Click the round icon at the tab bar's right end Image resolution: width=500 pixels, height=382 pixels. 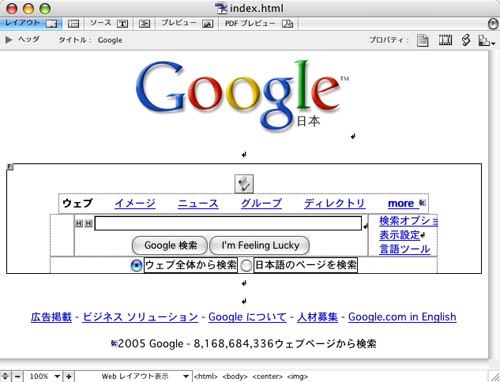493,24
